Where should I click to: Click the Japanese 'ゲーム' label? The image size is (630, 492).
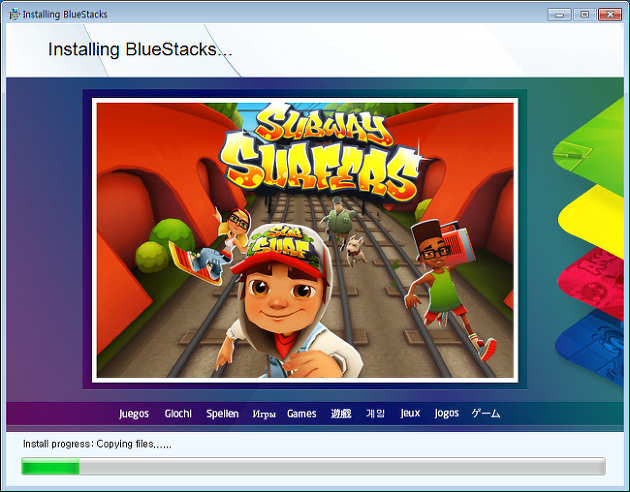[486, 413]
